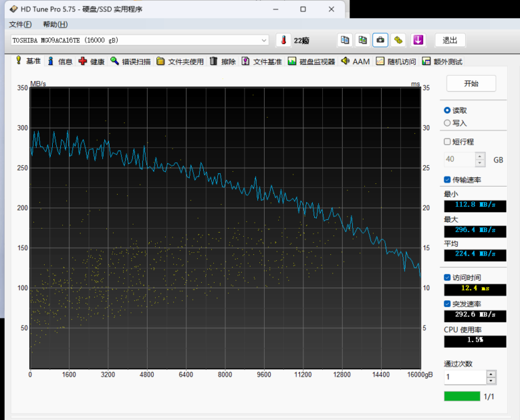This screenshot has height=420, width=520.
Task: Click the 退出 exit button
Action: [450, 40]
